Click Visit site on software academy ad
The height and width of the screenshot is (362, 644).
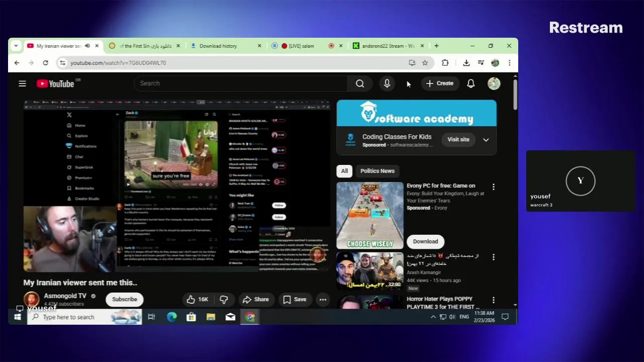(x=458, y=140)
